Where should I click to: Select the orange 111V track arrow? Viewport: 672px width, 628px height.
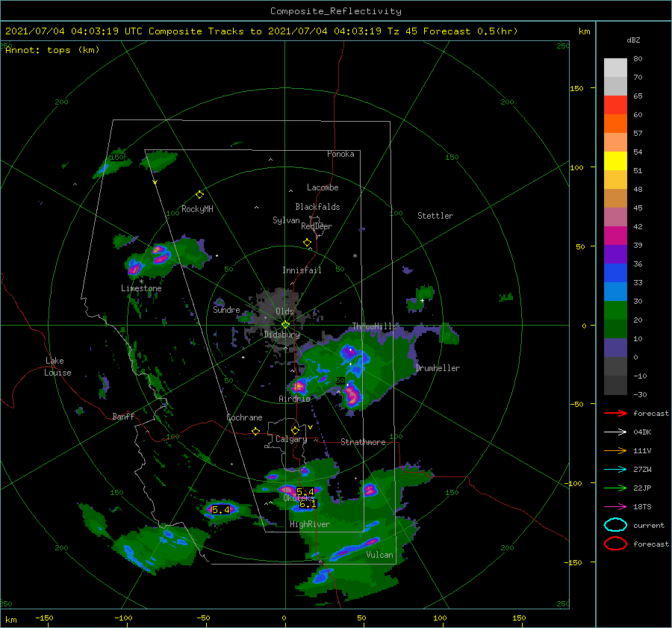click(x=615, y=450)
